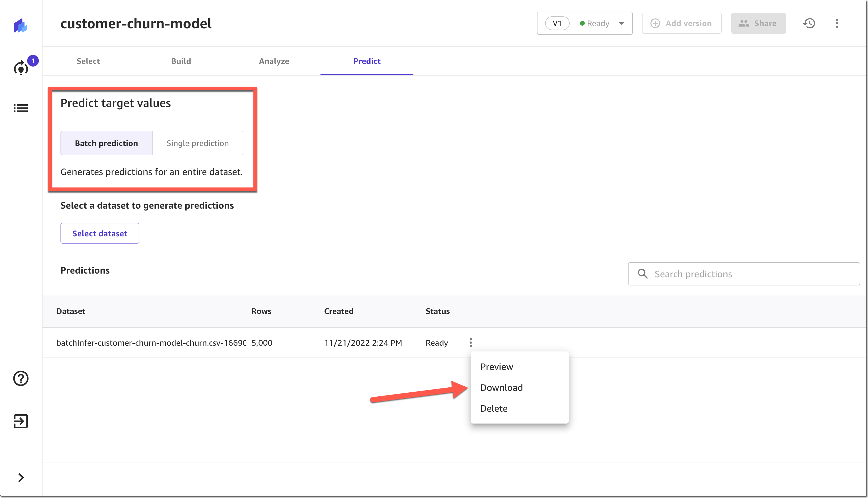868x498 pixels.
Task: Choose Preview from the context menu
Action: pyautogui.click(x=496, y=367)
